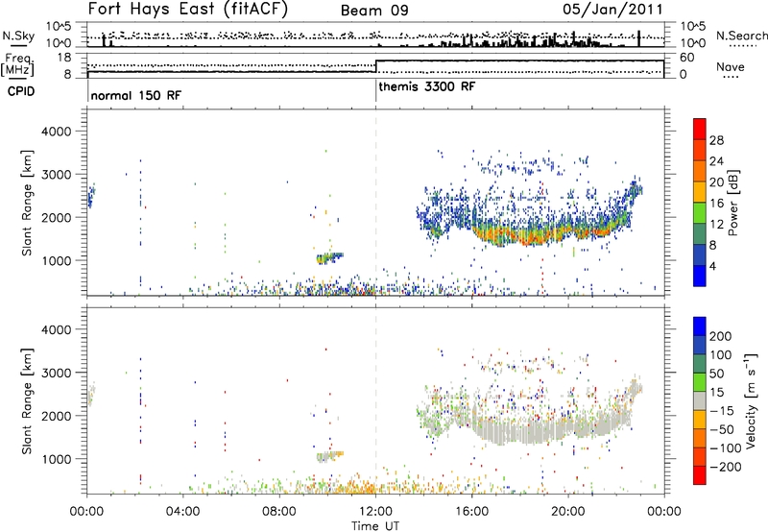Click the "Nave" legend label

(x=731, y=66)
